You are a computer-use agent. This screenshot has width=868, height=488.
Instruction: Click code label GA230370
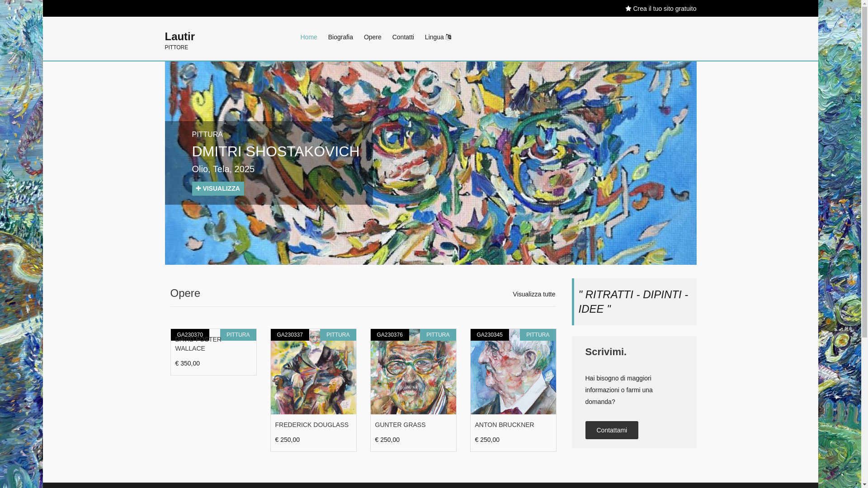point(190,335)
